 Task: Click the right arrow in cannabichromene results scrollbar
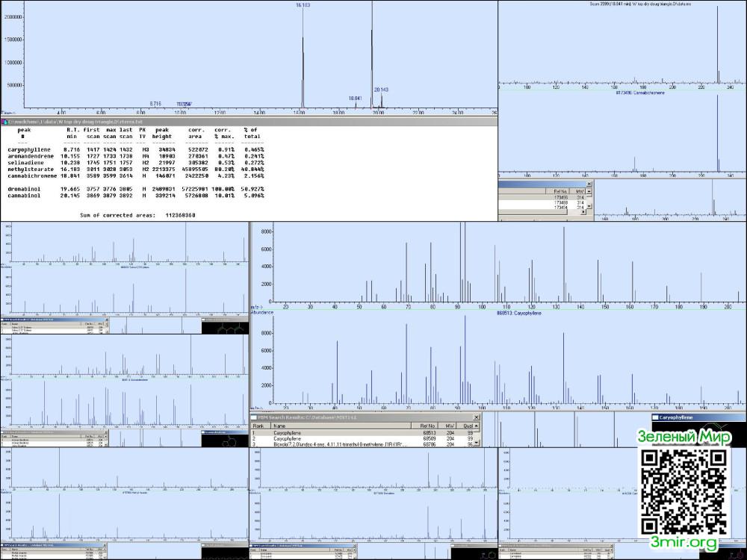583,212
